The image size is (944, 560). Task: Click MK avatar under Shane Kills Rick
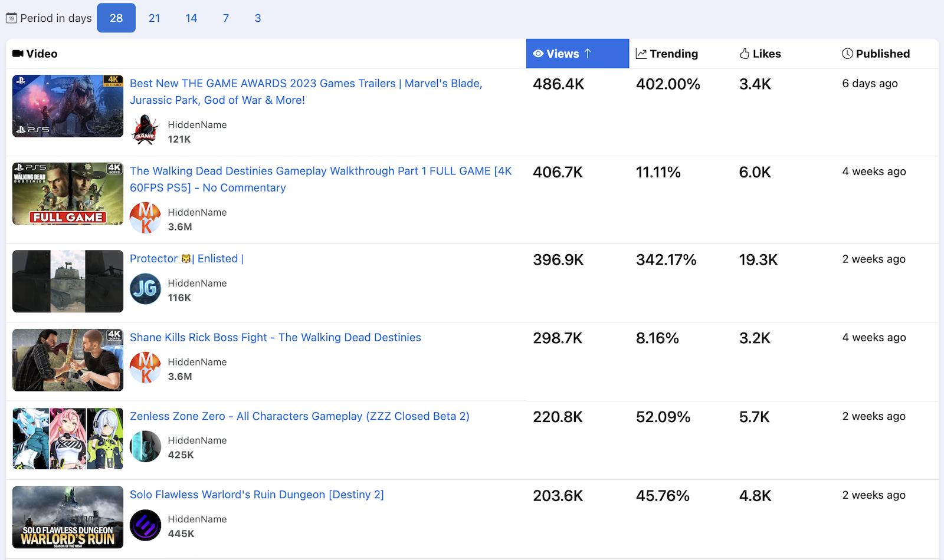click(145, 368)
